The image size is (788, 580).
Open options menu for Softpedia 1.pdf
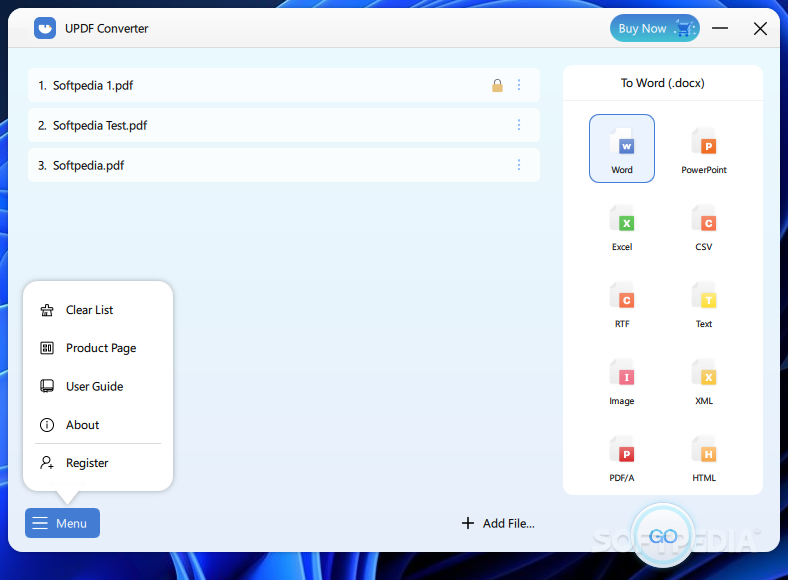pyautogui.click(x=519, y=85)
